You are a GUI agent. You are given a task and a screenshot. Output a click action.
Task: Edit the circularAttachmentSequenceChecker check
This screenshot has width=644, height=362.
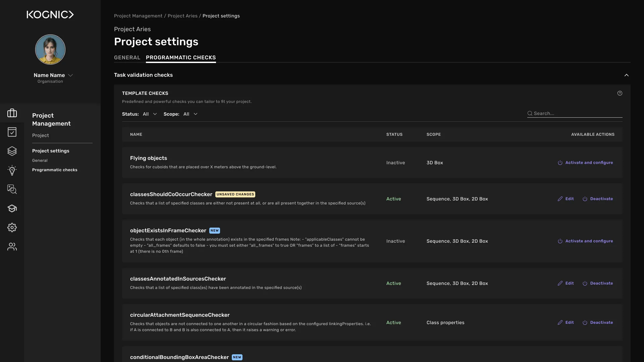(x=566, y=322)
